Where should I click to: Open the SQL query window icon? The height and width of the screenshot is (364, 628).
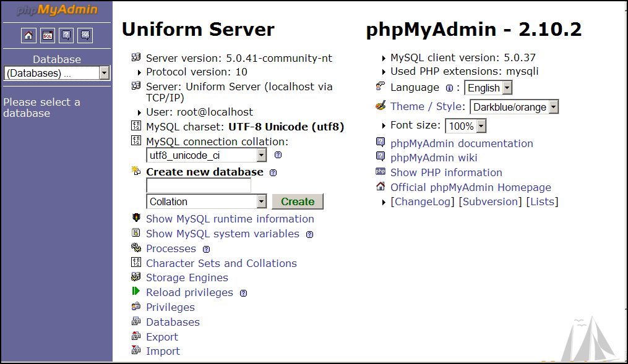(47, 36)
